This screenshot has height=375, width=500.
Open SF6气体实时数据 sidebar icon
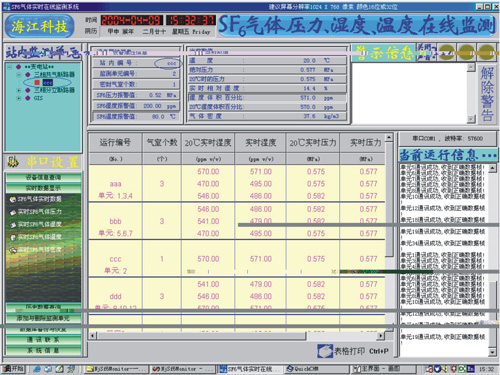coord(13,199)
